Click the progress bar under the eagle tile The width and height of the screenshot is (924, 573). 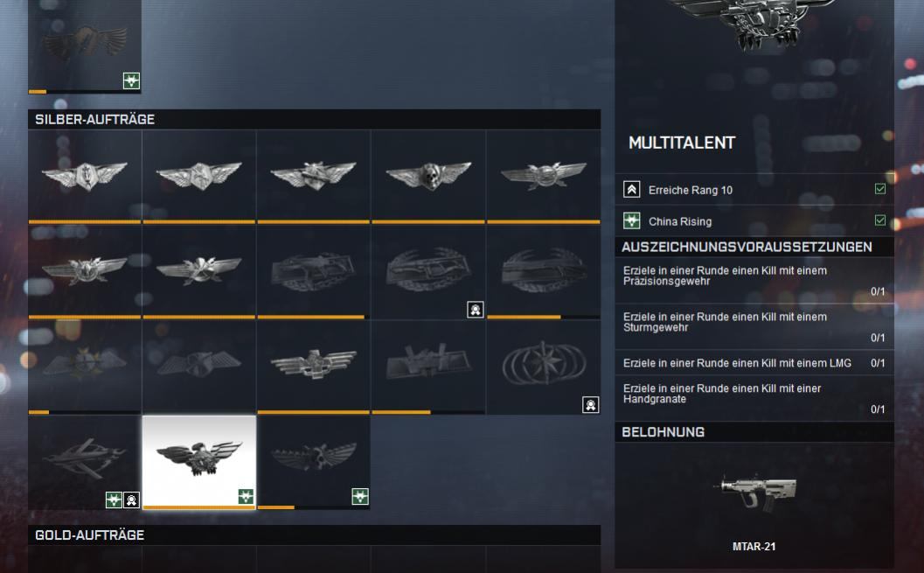coord(199,507)
